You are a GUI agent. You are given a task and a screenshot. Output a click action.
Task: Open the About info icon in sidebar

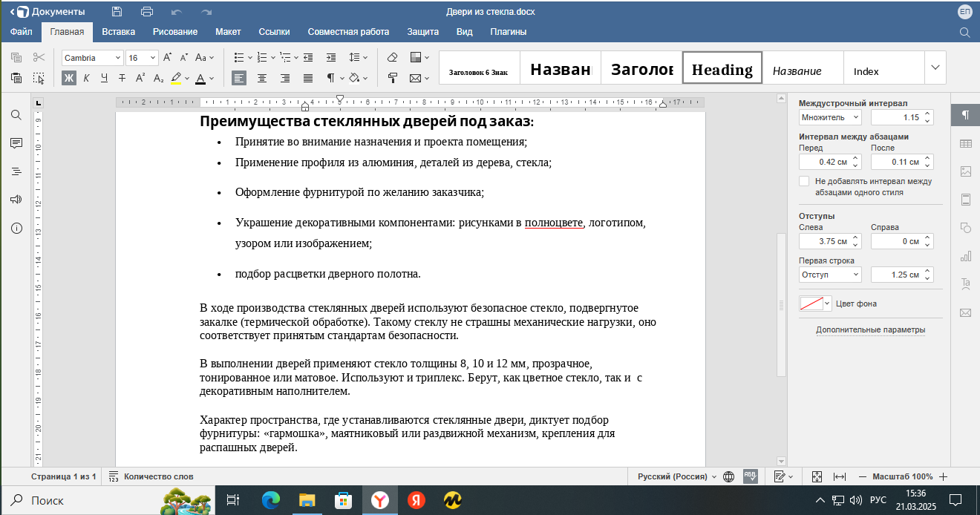point(16,228)
